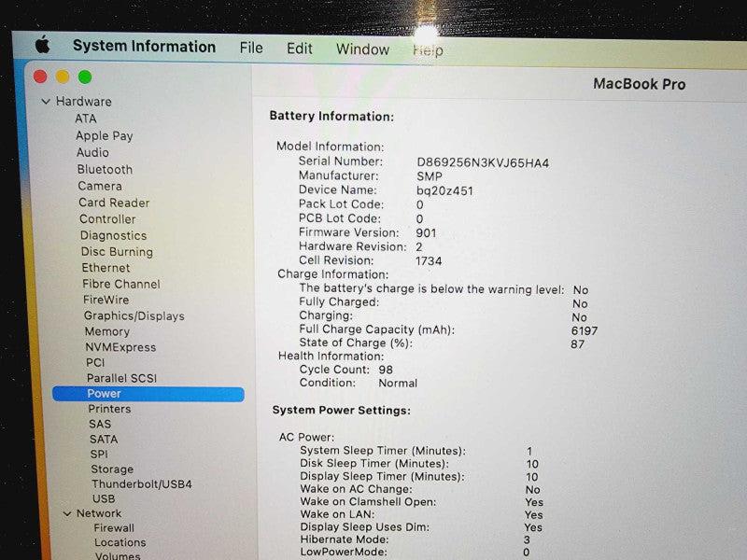Click the Cell Revision value 1734
The width and height of the screenshot is (747, 560).
pos(429,261)
